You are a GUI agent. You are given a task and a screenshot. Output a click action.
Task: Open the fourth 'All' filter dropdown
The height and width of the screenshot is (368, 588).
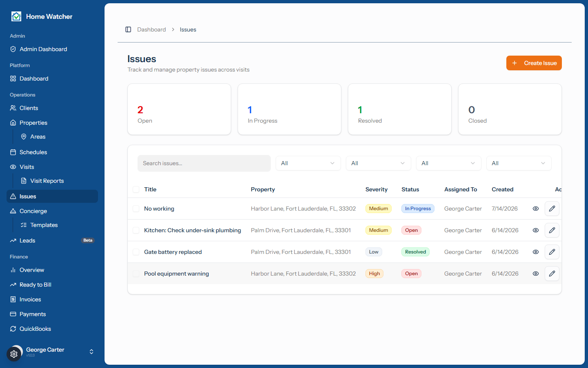tap(519, 163)
